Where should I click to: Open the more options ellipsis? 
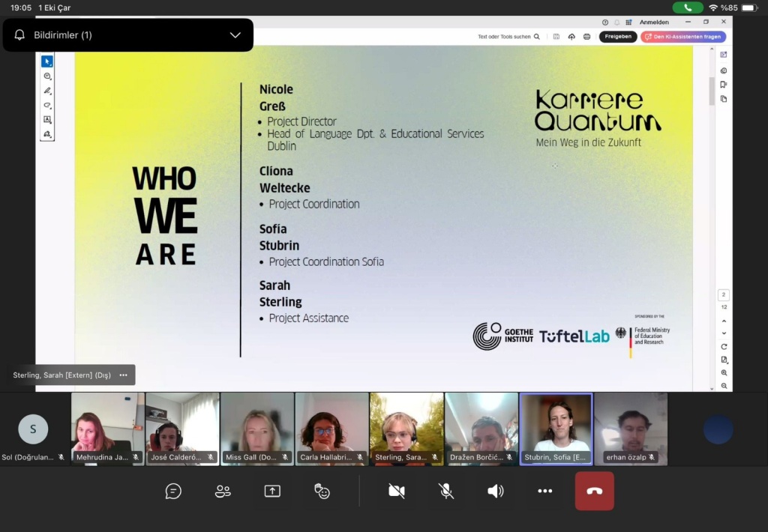coord(545,491)
